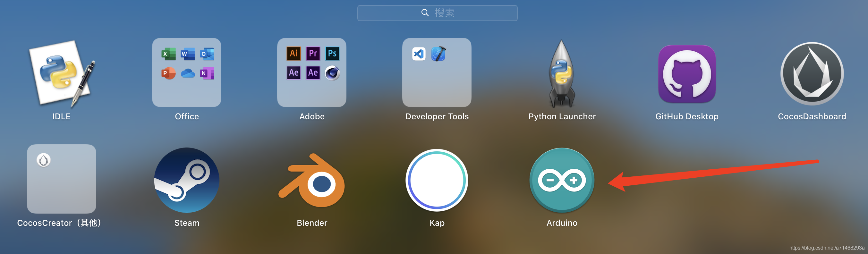Click the Launchpad search field
This screenshot has height=254, width=868.
[x=437, y=13]
